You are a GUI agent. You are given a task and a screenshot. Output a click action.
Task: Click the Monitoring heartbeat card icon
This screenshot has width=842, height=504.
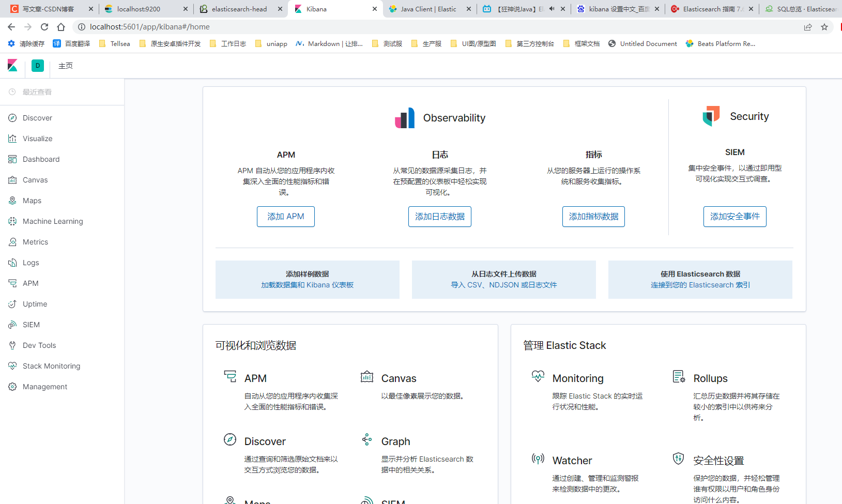coord(538,376)
